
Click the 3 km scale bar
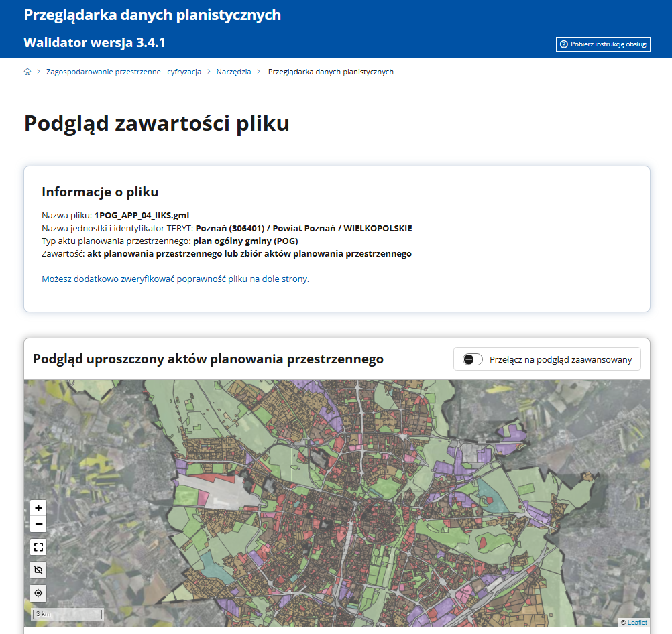[67, 613]
